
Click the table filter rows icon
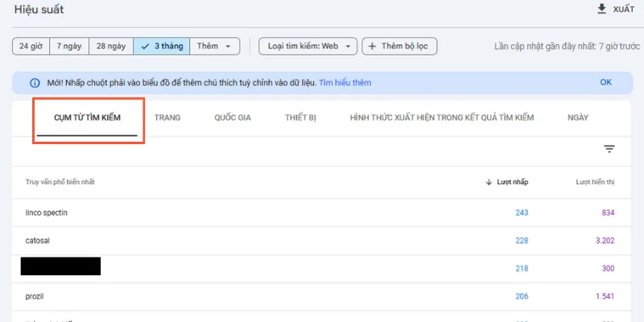pos(609,149)
